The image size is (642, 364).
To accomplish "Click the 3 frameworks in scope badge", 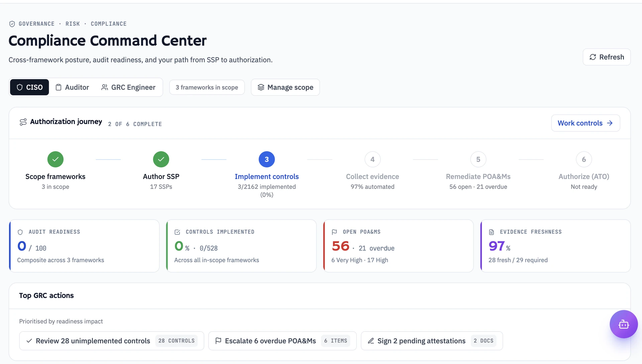I will pyautogui.click(x=207, y=87).
